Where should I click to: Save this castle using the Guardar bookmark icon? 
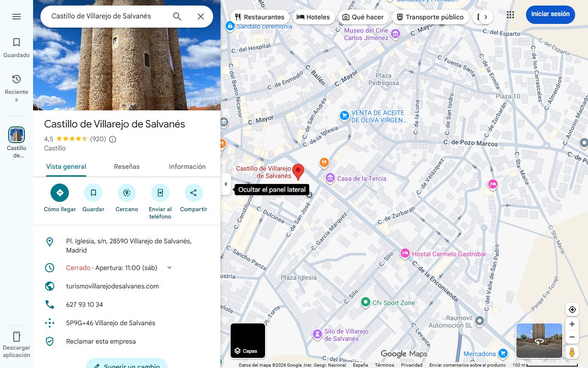(x=93, y=192)
